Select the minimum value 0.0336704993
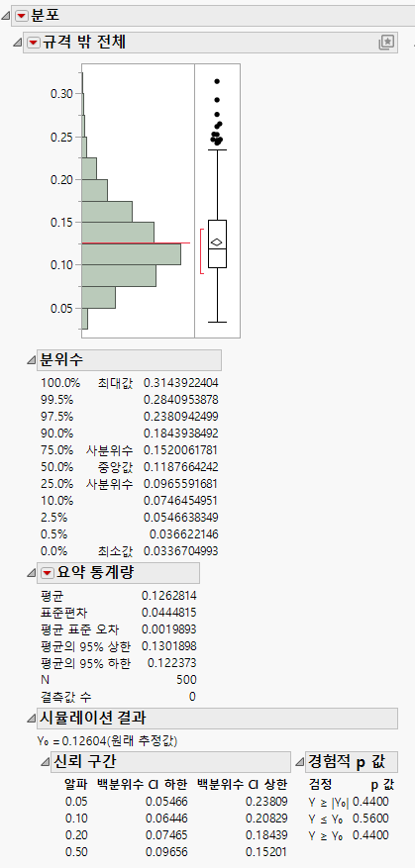415x868 pixels. [180, 551]
